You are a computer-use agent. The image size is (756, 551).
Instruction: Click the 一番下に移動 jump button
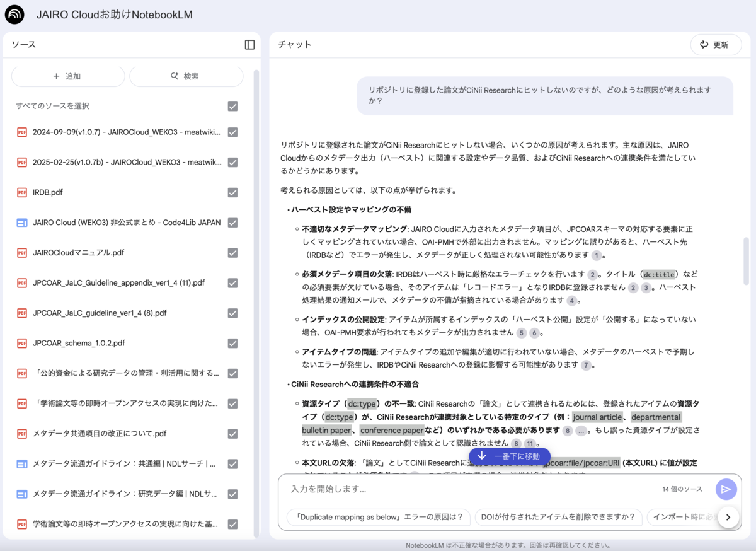[x=509, y=456]
